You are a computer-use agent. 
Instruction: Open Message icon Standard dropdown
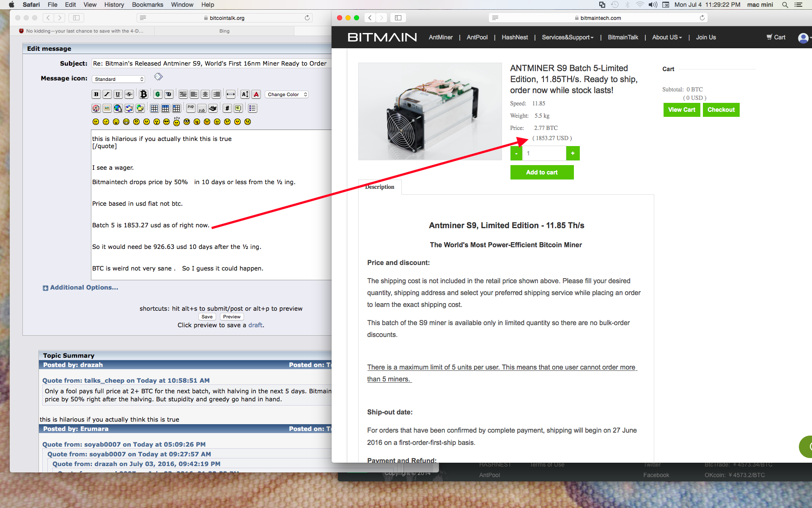[118, 79]
